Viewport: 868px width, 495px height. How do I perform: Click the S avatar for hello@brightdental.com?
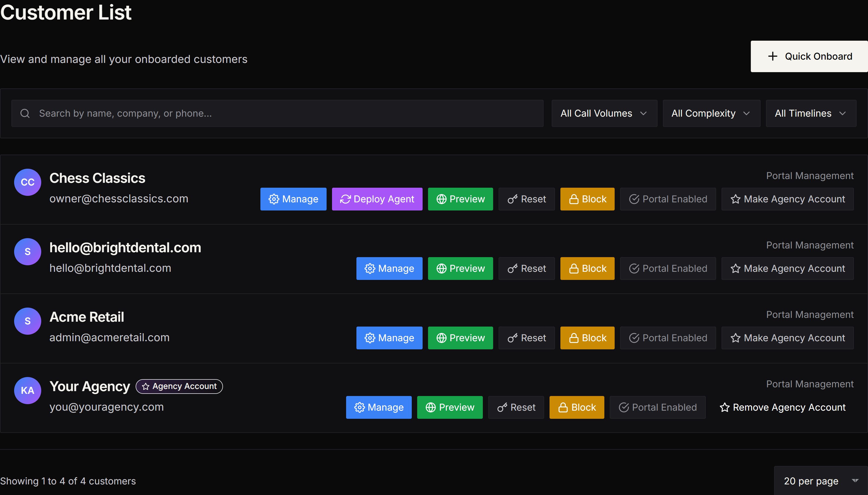[x=28, y=252]
